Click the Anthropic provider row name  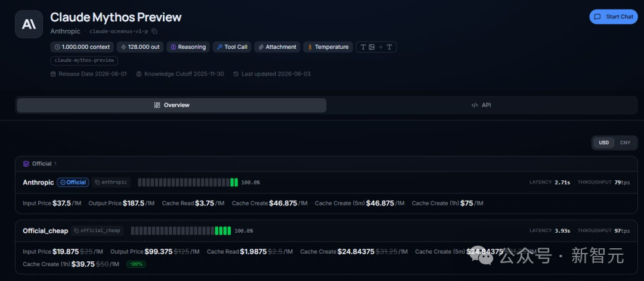38,182
